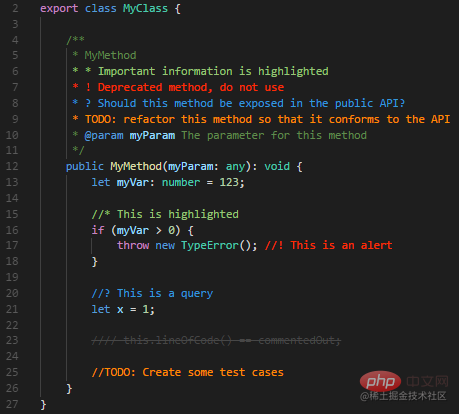Click 'let x = 1;' statement on line 21
The height and width of the screenshot is (414, 459).
pos(123,309)
